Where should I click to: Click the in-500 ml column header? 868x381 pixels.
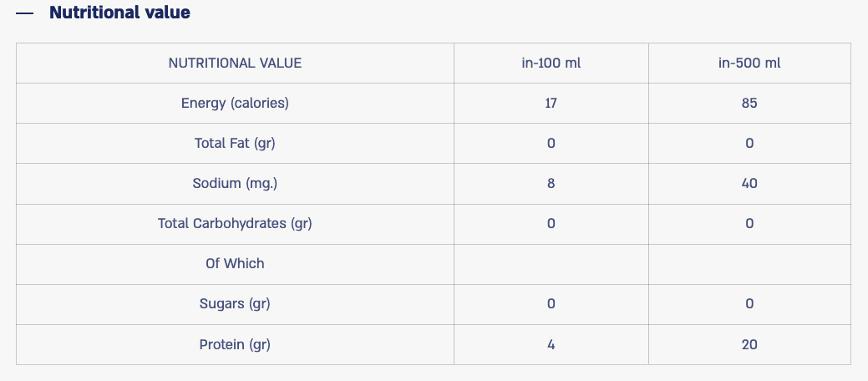tap(749, 63)
